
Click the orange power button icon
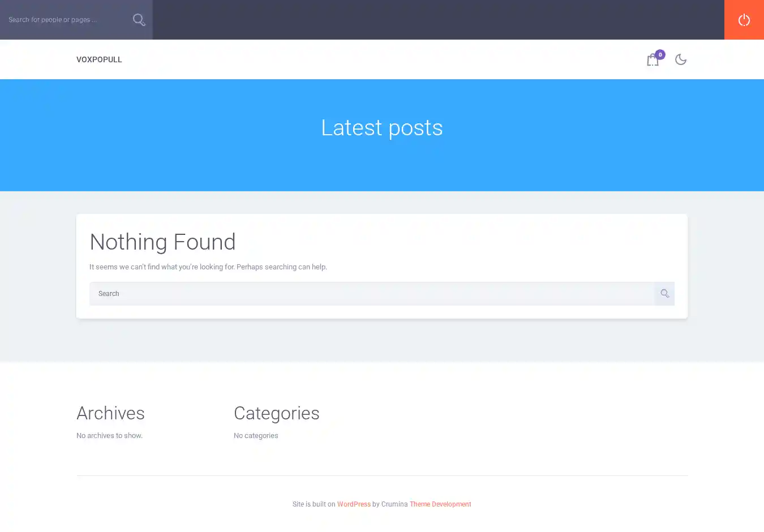point(744,20)
